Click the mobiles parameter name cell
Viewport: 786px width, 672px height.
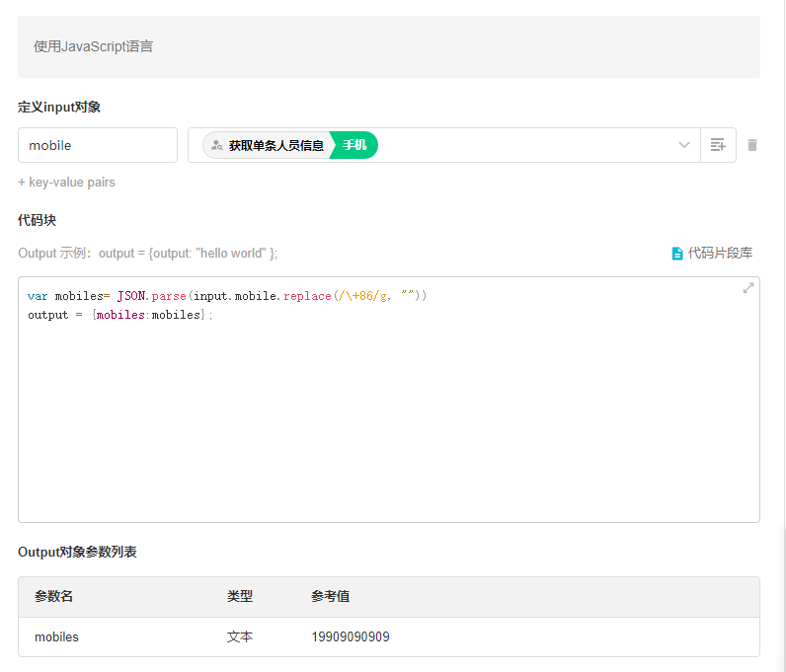coord(57,637)
